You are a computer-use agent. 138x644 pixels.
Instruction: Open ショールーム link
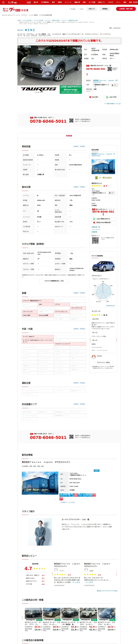click(96, 229)
